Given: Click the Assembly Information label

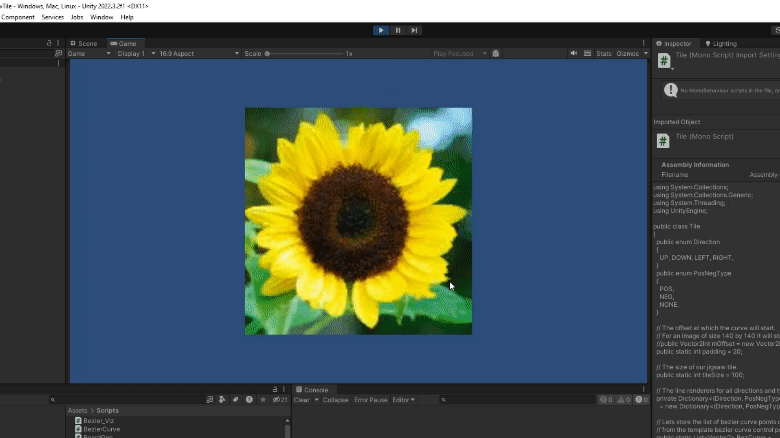Looking at the screenshot, I should click(695, 165).
